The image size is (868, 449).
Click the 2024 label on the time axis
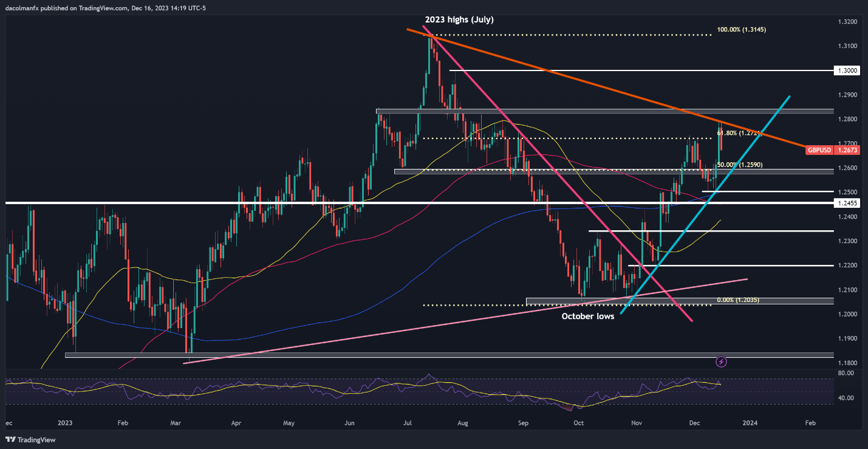(750, 422)
